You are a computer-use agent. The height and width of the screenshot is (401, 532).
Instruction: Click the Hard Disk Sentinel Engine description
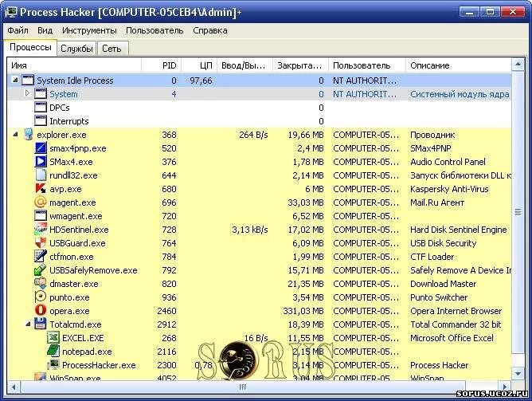point(459,230)
